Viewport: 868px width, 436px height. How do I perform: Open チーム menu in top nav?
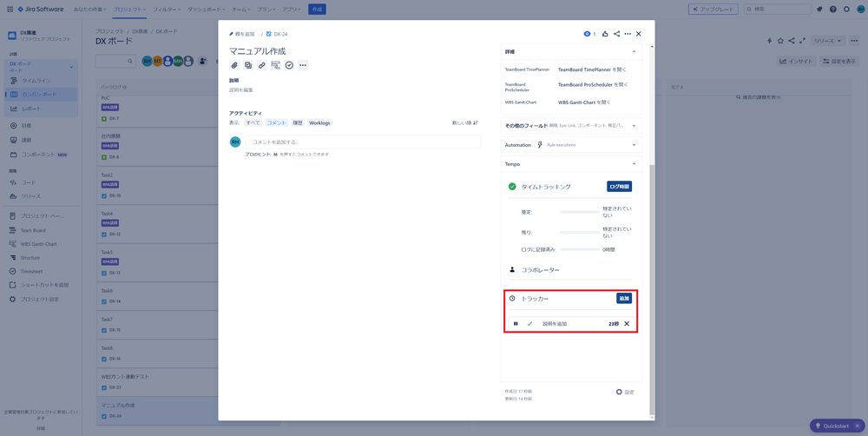[x=240, y=10]
